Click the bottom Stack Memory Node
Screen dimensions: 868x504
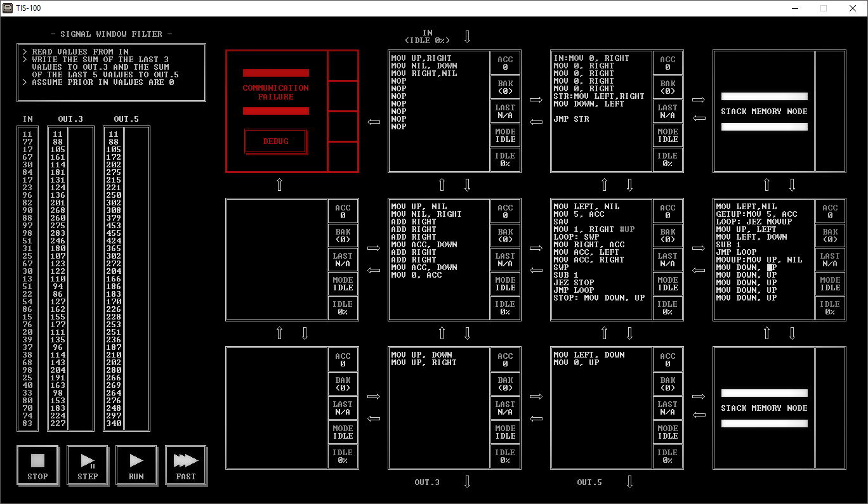tap(764, 408)
